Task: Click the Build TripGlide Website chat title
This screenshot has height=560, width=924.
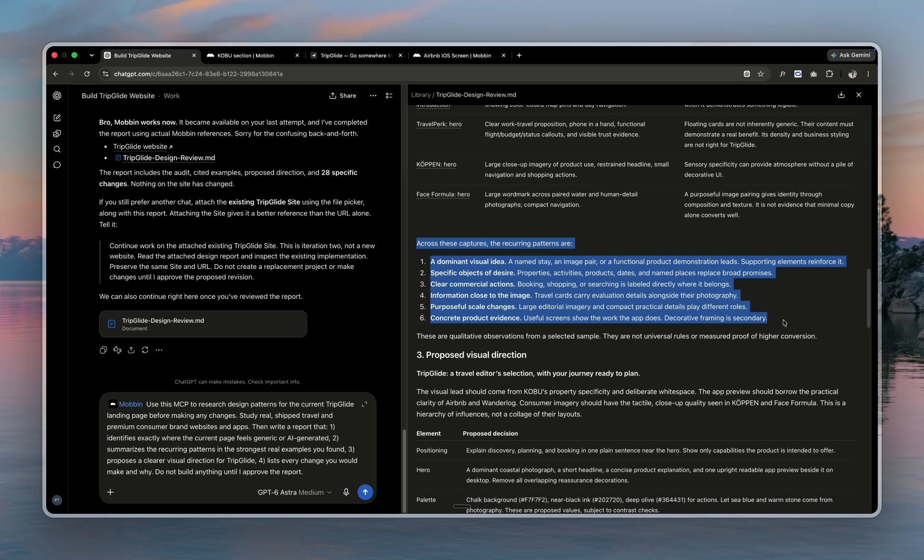Action: coord(118,96)
